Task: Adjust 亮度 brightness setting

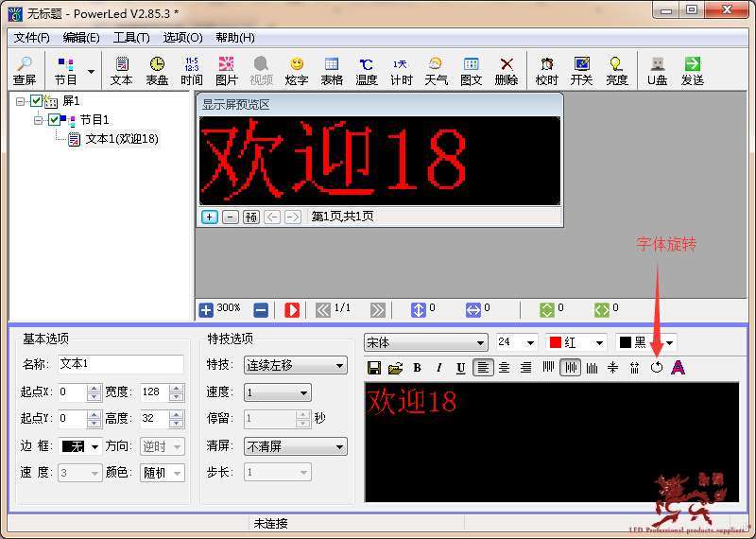Action: (x=617, y=71)
